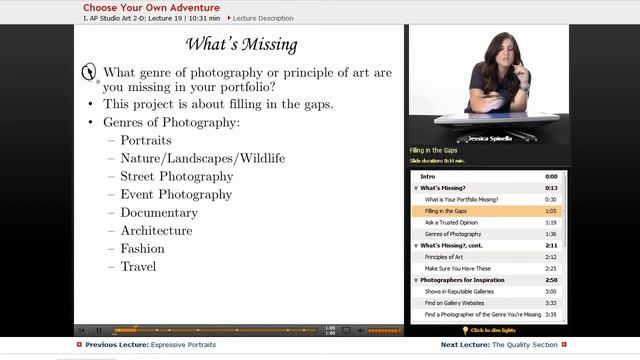The image size is (640, 360).
Task: Pause the lecture video
Action: (x=99, y=330)
